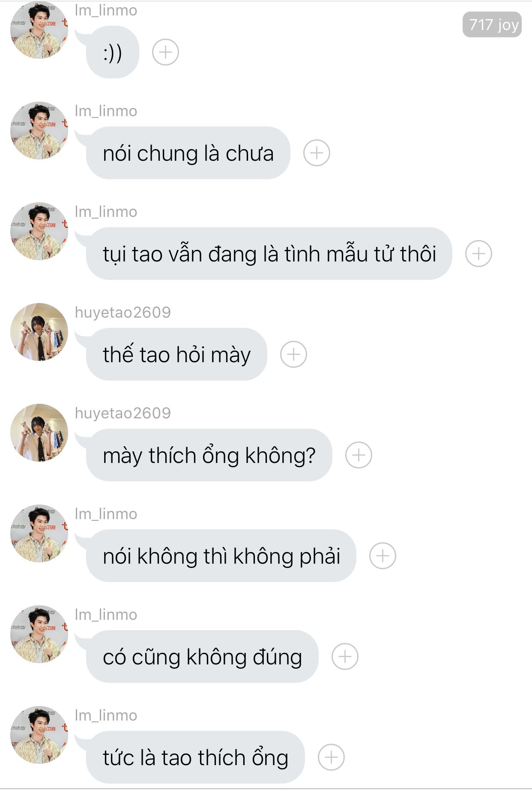Tap plus icon beside ":))" message
Viewport: 532px width, 790px height.
click(x=165, y=52)
